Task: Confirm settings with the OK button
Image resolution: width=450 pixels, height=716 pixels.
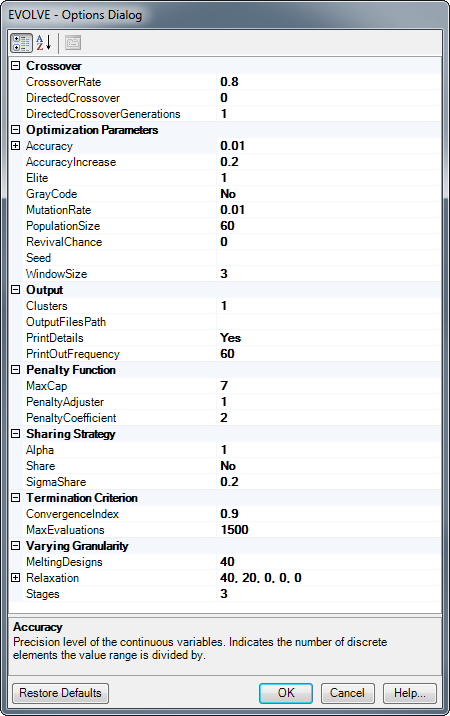Action: [286, 693]
